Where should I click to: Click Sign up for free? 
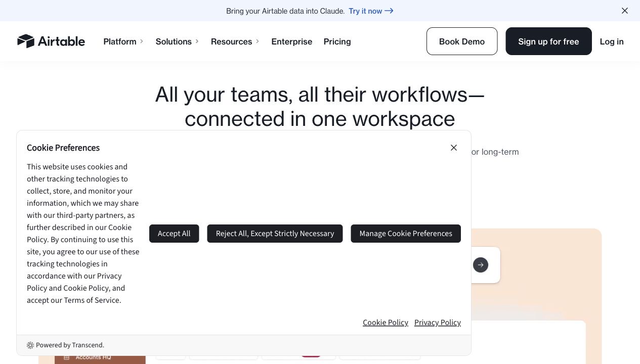coord(548,41)
